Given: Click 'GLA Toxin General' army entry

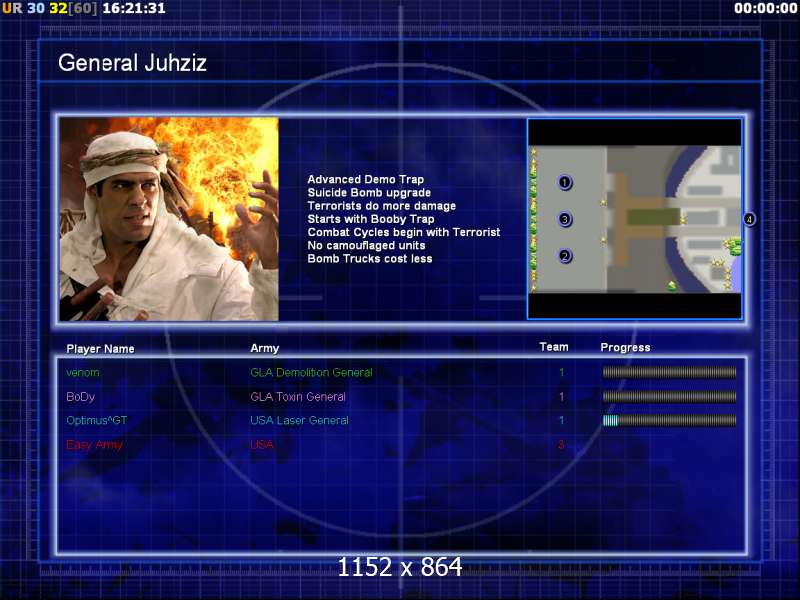Looking at the screenshot, I should pyautogui.click(x=298, y=397).
